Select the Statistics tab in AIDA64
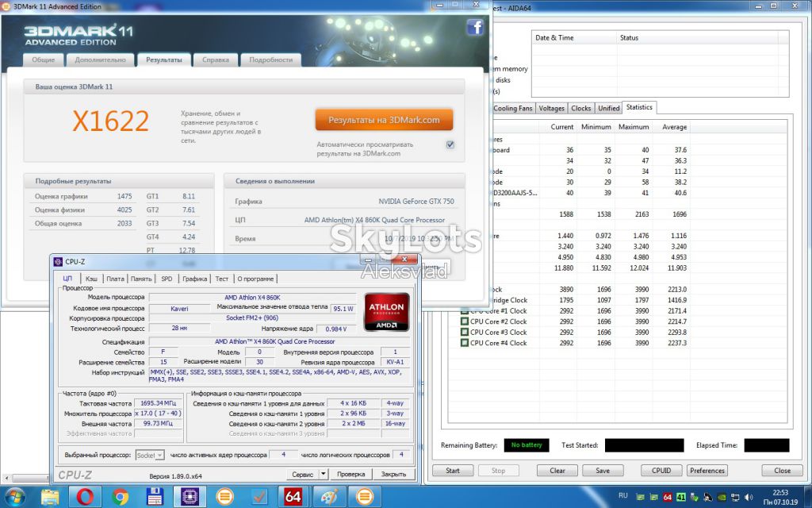 [x=639, y=107]
